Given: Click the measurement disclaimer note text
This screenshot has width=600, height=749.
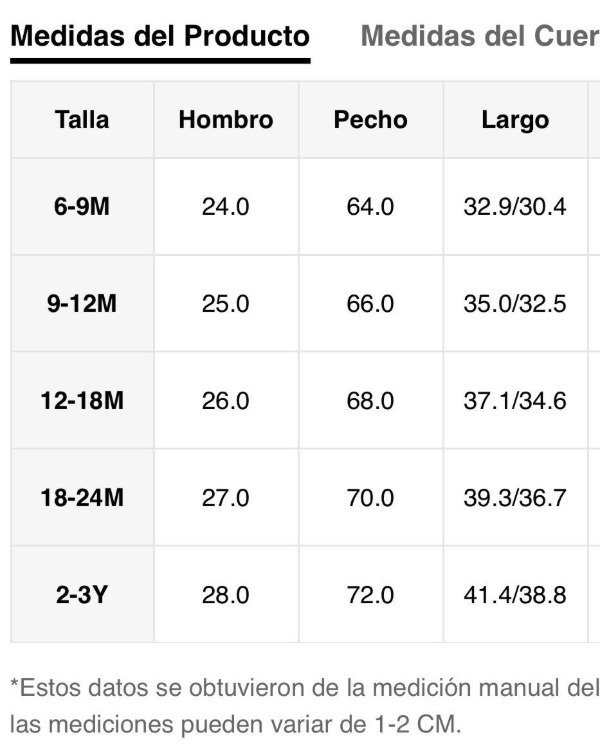Looking at the screenshot, I should (x=305, y=706).
